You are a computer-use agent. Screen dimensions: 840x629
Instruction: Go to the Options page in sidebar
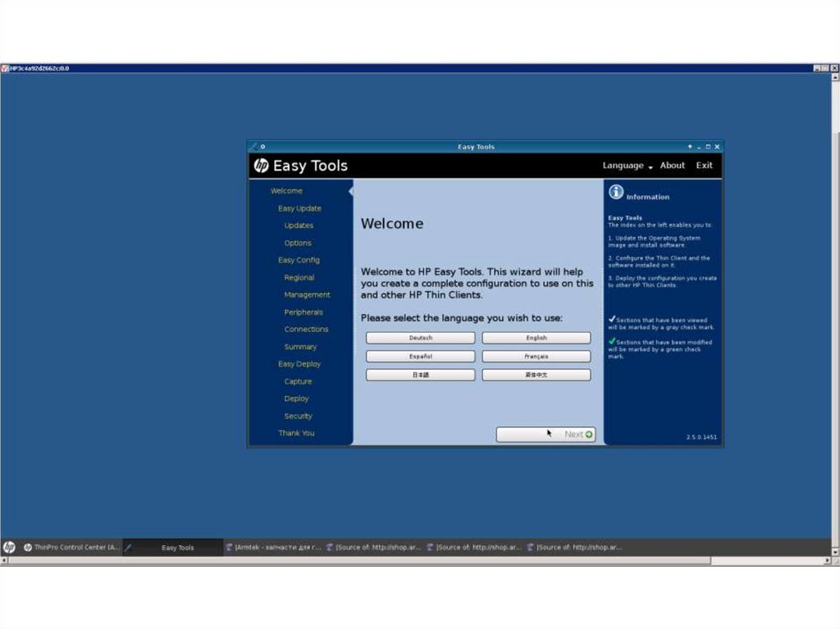point(297,243)
